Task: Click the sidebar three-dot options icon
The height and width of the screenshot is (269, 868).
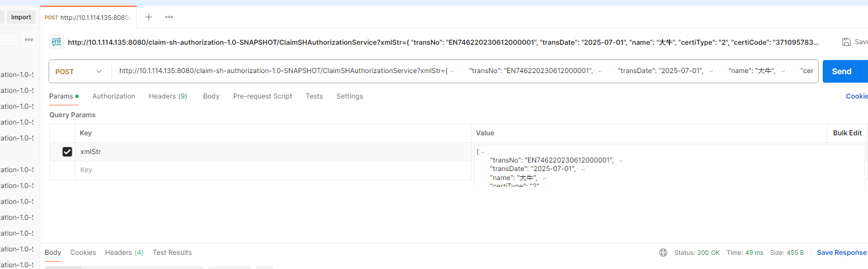Action: 29,40
